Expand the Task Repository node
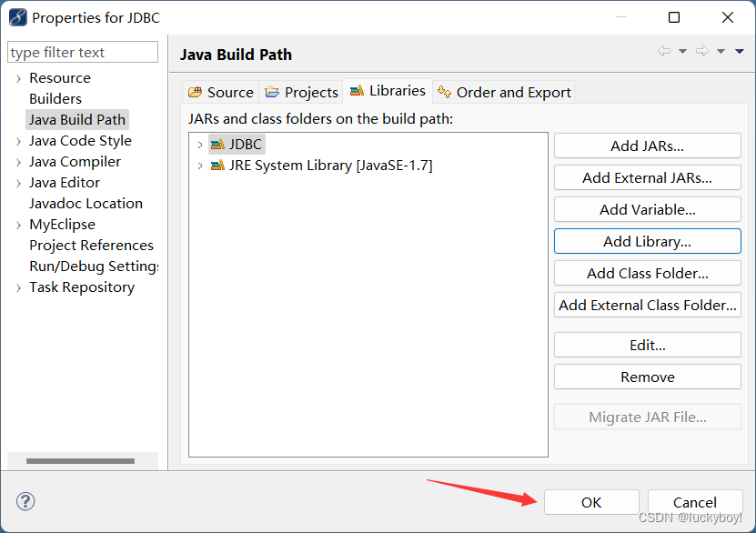Image resolution: width=756 pixels, height=533 pixels. (18, 287)
